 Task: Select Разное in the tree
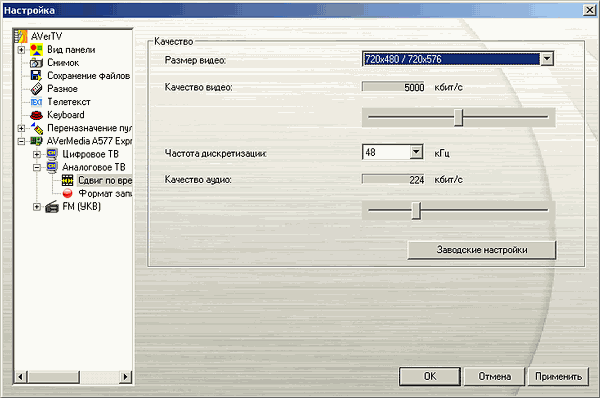62,89
